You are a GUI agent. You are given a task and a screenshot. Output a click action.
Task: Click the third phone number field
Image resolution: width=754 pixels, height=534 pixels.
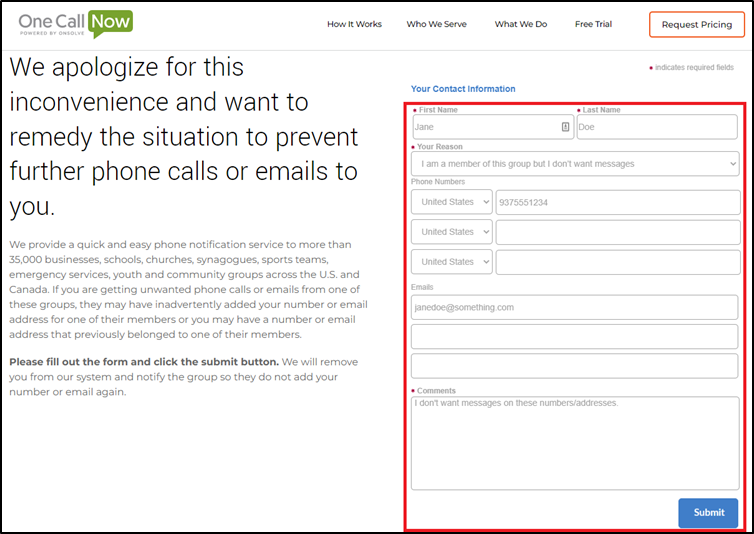point(617,262)
